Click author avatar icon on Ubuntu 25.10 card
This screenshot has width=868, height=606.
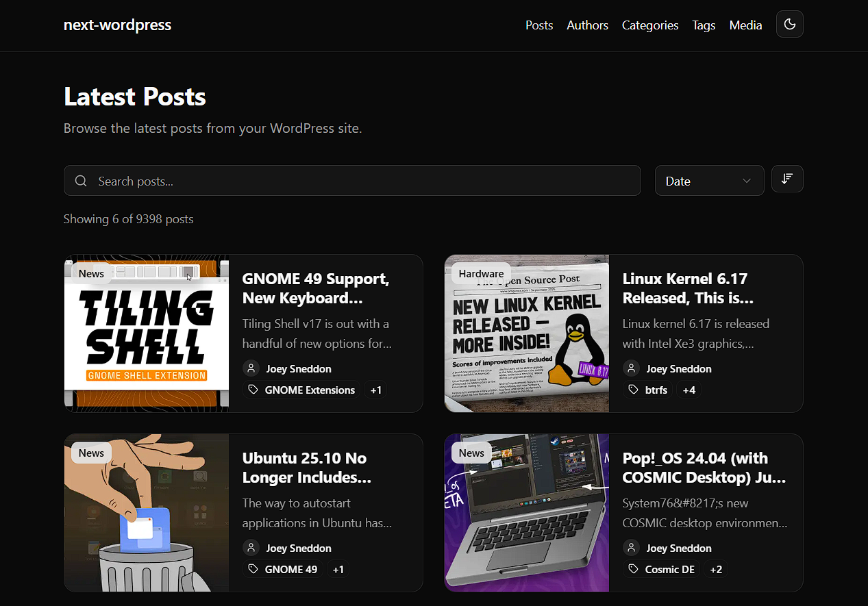pos(251,548)
